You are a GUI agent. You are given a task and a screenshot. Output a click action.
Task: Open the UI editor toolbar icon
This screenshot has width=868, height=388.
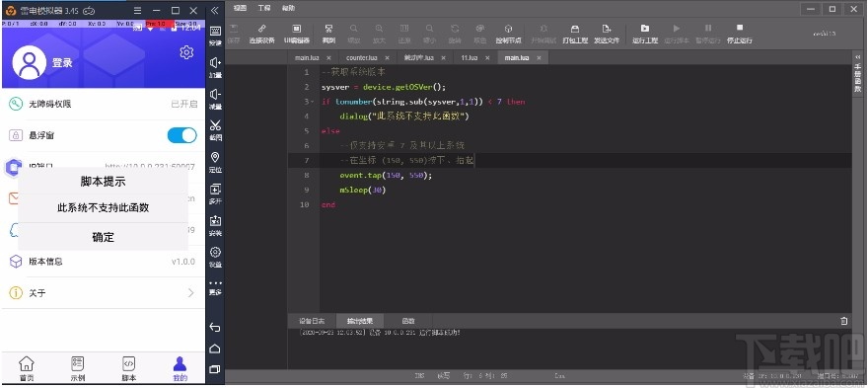tap(297, 34)
